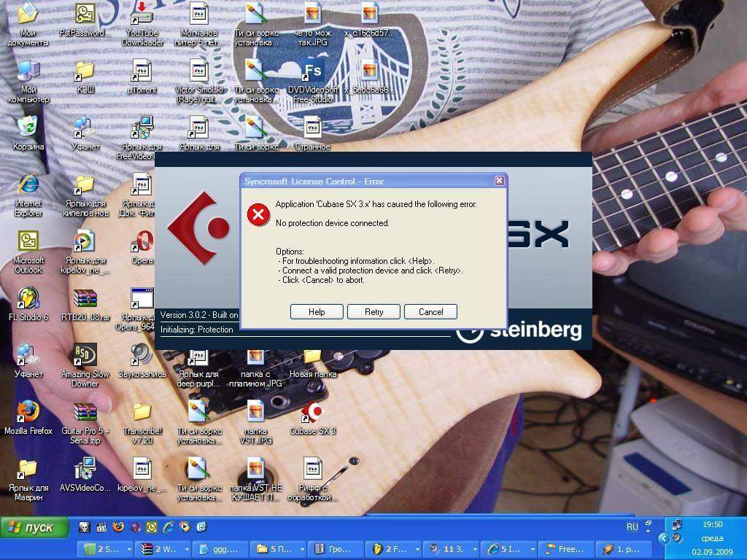Click the 19:50 system clock
The image size is (747, 560).
click(x=712, y=524)
